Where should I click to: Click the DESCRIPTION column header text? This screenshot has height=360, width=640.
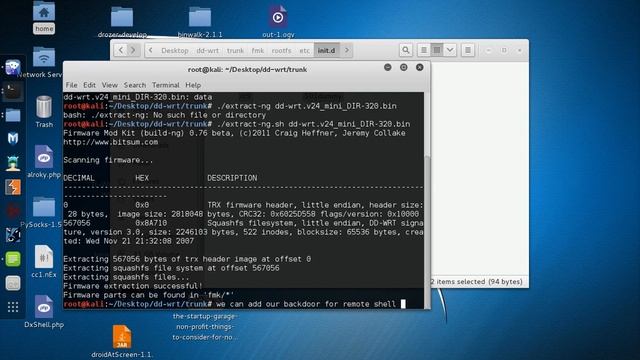click(x=232, y=178)
